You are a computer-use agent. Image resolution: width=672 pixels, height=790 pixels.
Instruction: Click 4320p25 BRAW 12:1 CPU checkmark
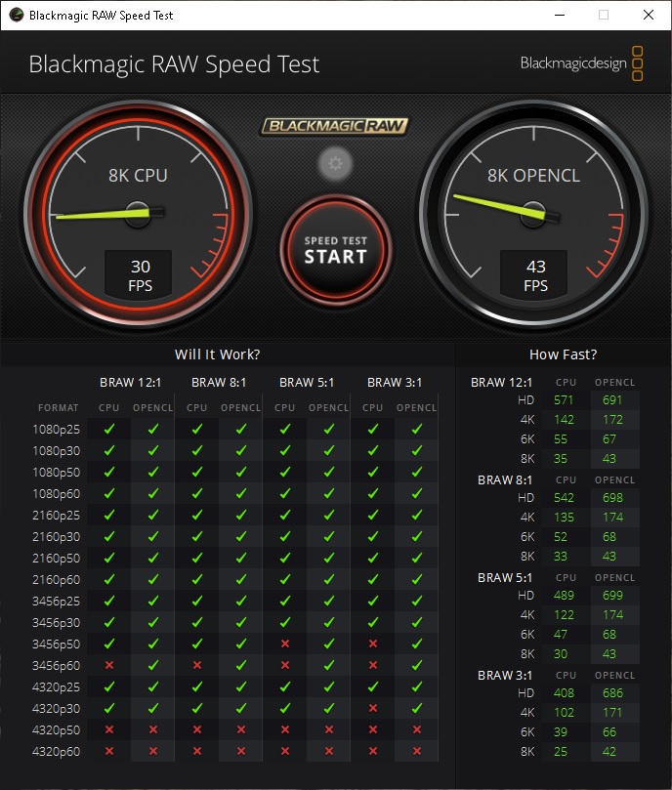(108, 686)
